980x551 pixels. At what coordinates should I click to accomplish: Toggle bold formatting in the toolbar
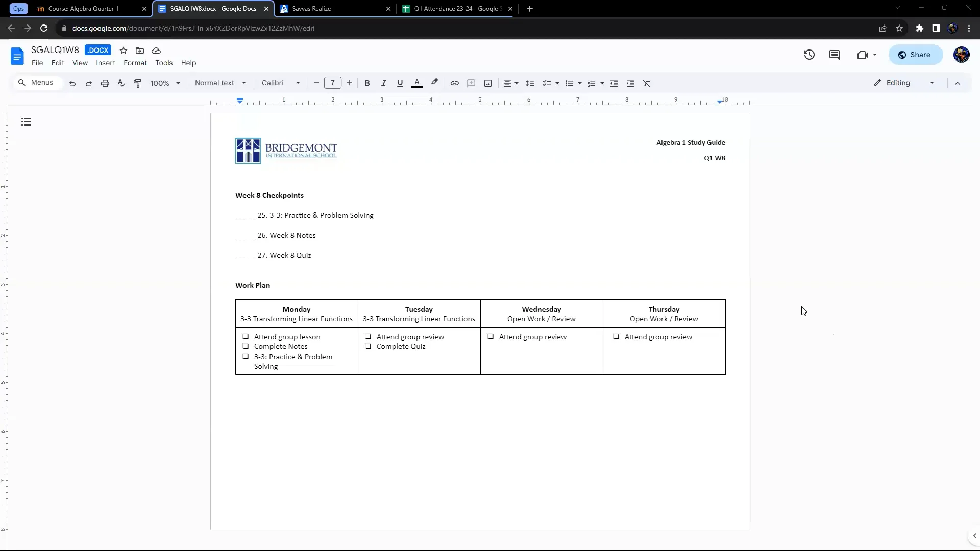point(367,83)
